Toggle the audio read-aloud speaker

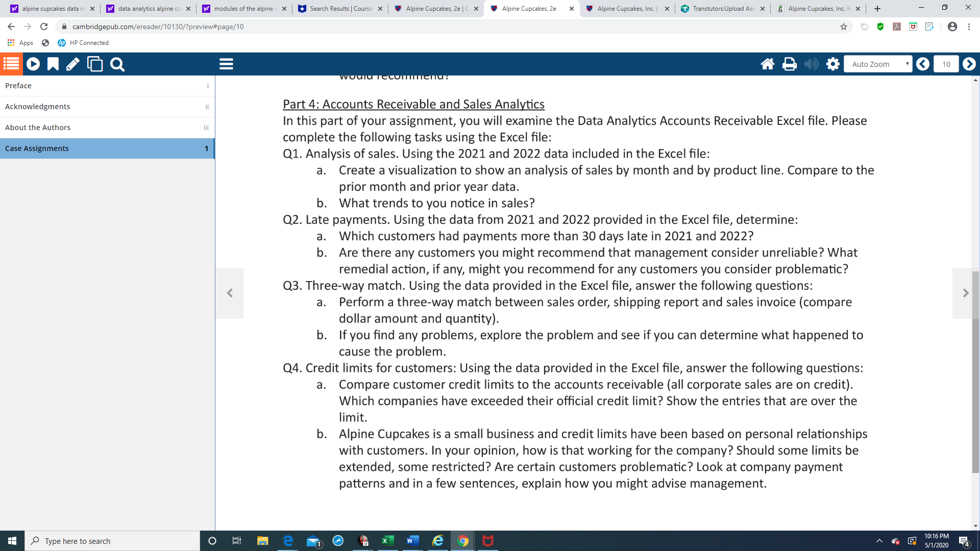(x=811, y=64)
